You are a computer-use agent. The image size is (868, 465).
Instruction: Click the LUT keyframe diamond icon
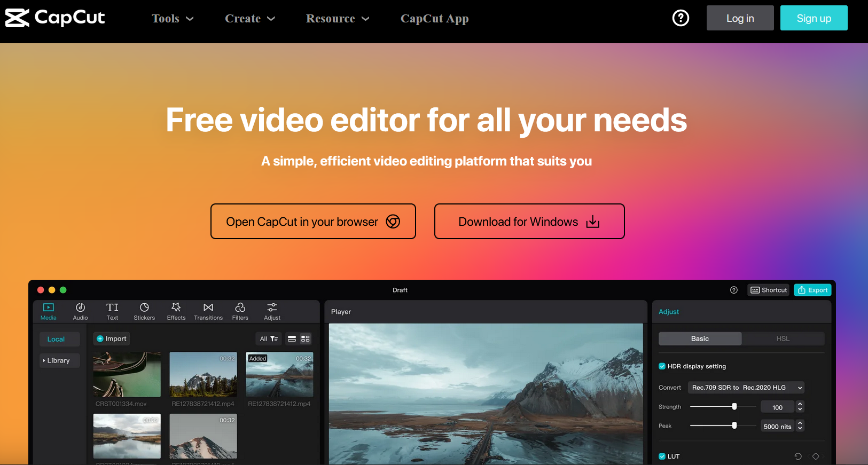(816, 456)
